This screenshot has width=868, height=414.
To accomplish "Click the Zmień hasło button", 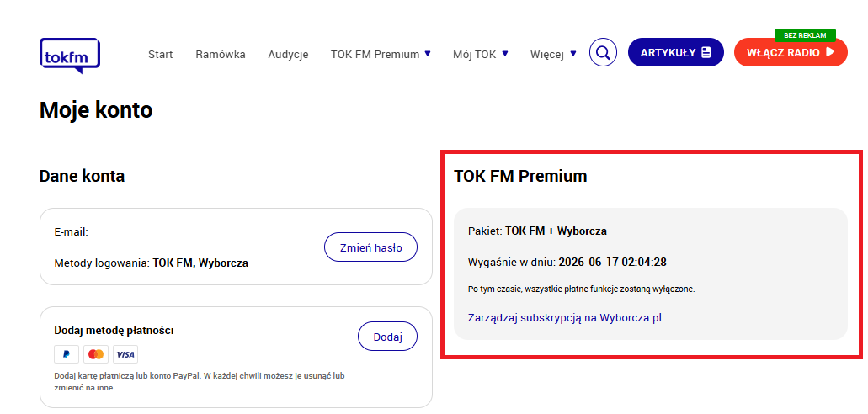I will [370, 247].
